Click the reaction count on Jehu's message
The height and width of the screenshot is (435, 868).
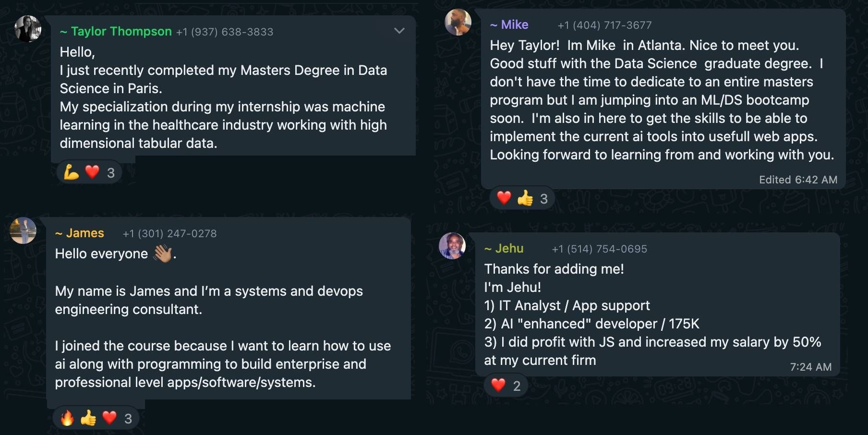pos(517,386)
